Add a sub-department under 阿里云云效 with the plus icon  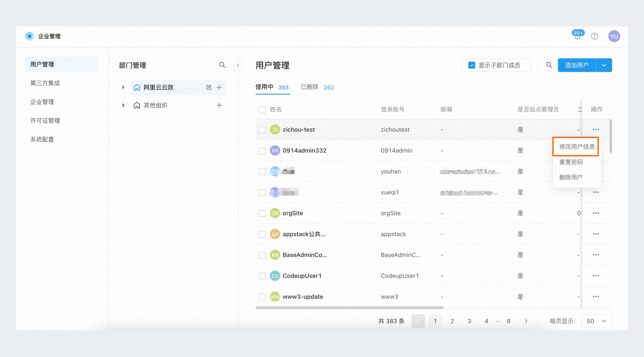point(219,87)
